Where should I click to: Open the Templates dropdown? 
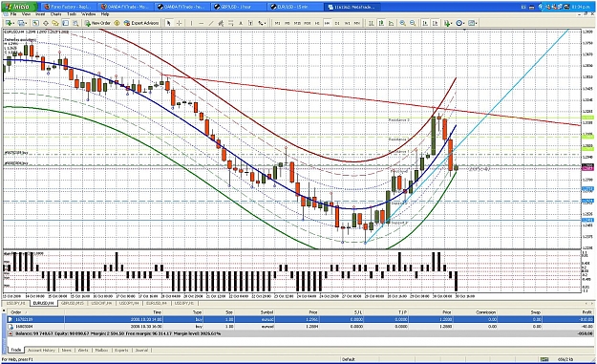(472, 23)
